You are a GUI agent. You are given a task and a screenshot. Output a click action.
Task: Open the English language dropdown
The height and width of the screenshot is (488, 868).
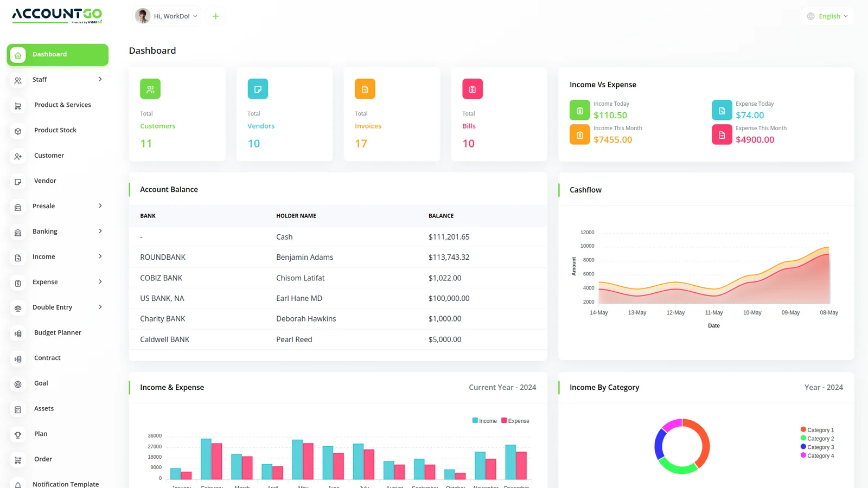(x=827, y=16)
